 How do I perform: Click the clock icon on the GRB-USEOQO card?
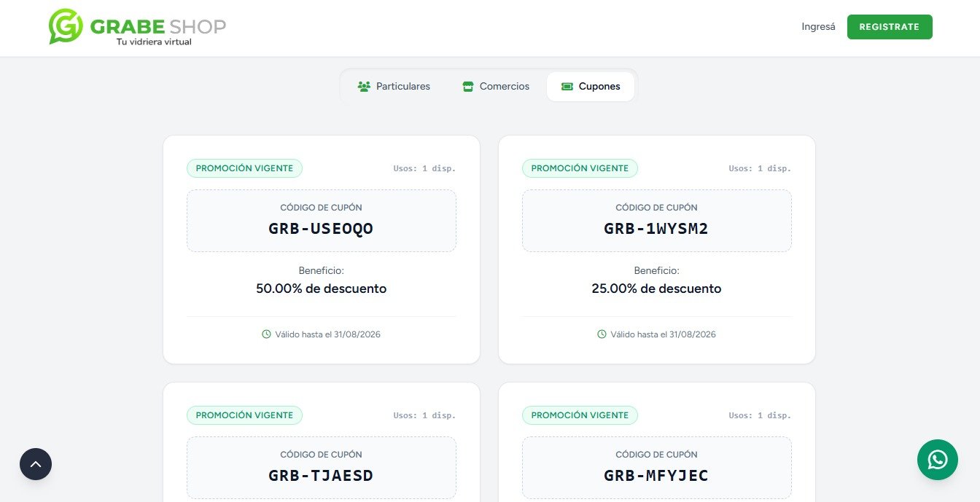(x=266, y=334)
